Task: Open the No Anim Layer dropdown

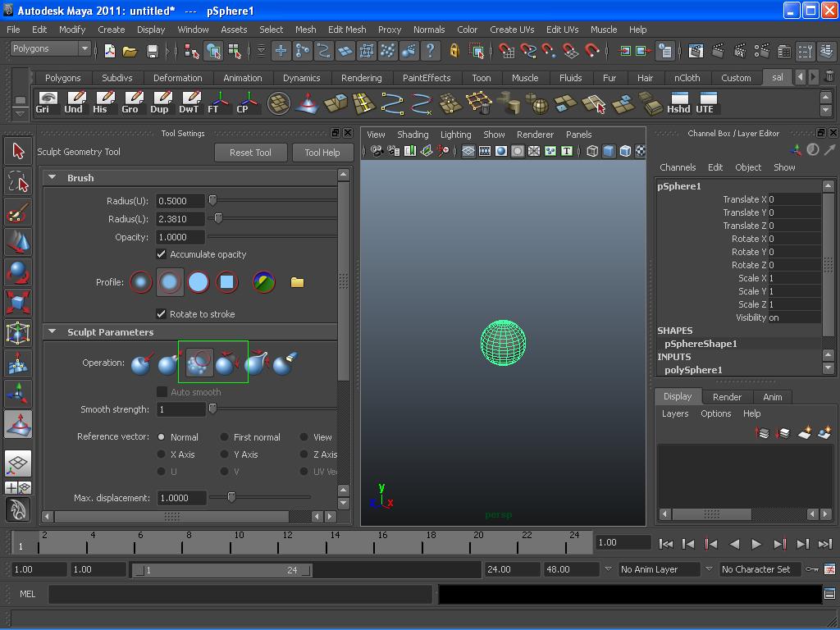Action: coord(659,569)
